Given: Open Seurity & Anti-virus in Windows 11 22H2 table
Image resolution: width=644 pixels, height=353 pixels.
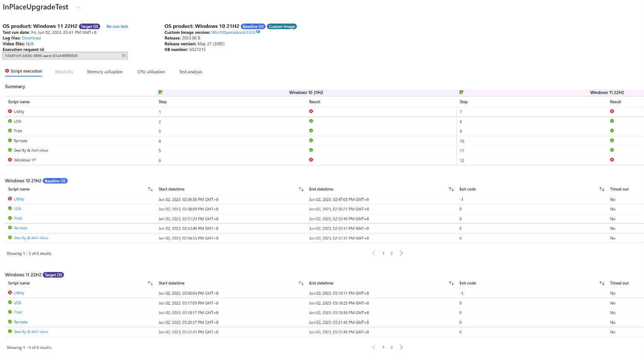Looking at the screenshot, I should coord(31,332).
